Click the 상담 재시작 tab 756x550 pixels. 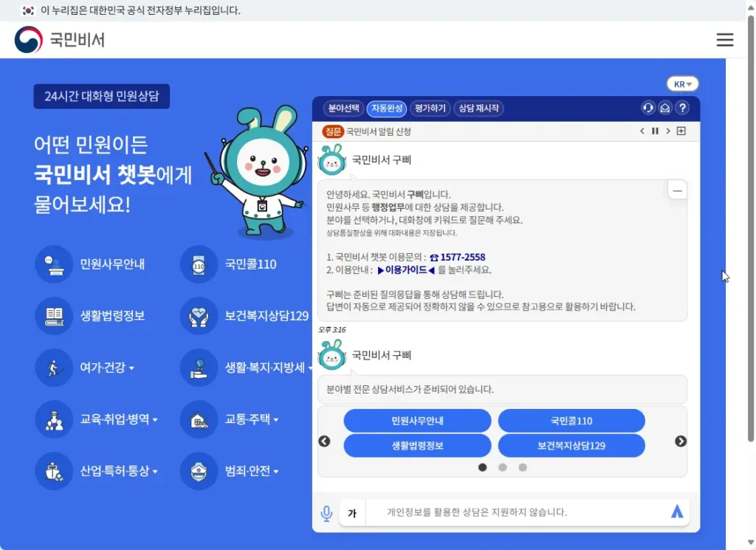[x=478, y=108]
